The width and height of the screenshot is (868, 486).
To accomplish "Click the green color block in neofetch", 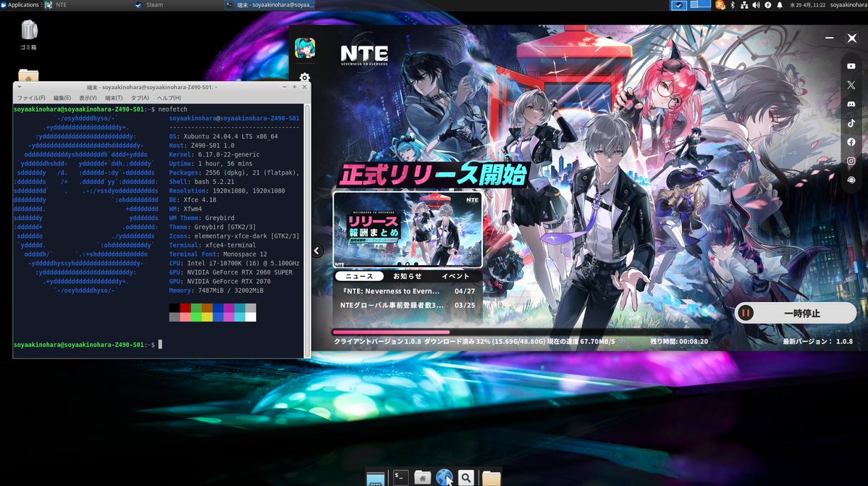I will 196,308.
